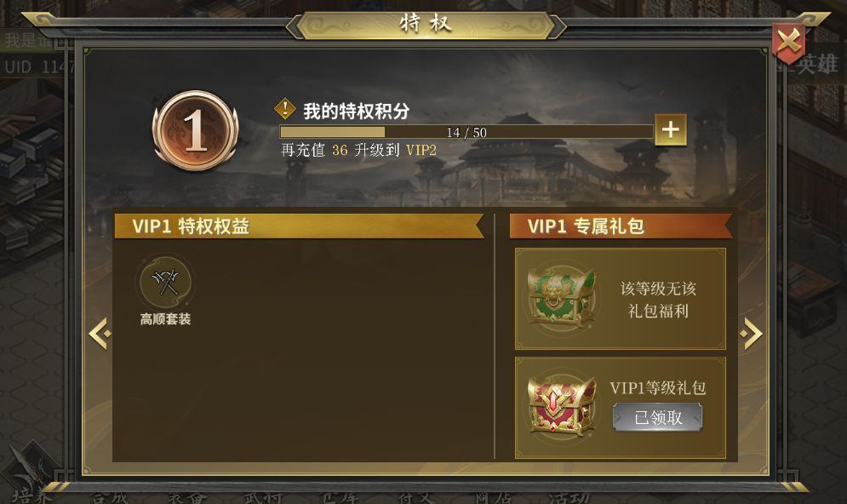Go to previous VIP level with left arrow

(100, 334)
